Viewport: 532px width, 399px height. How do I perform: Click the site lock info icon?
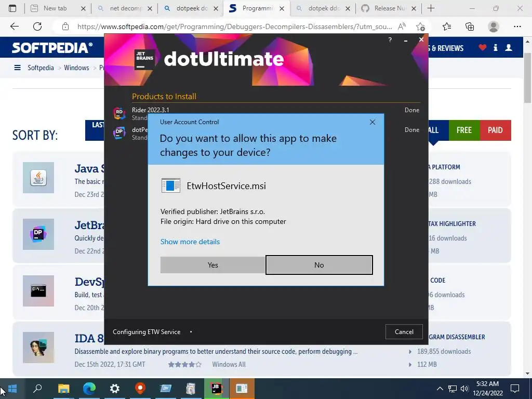point(65,26)
